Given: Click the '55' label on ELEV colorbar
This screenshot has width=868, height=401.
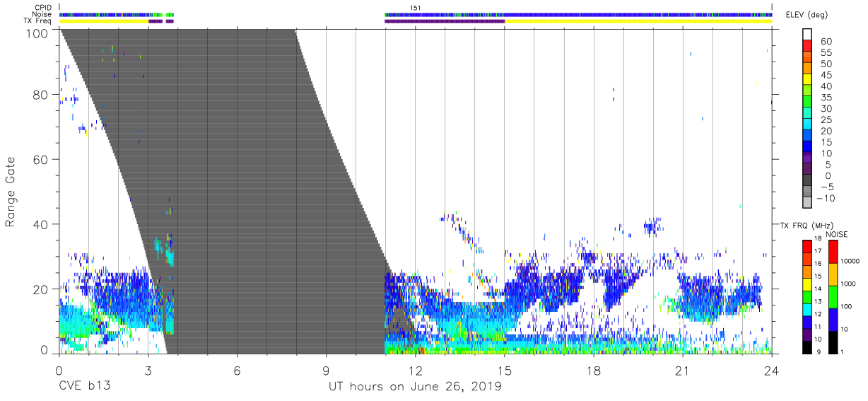Looking at the screenshot, I should click(826, 53).
